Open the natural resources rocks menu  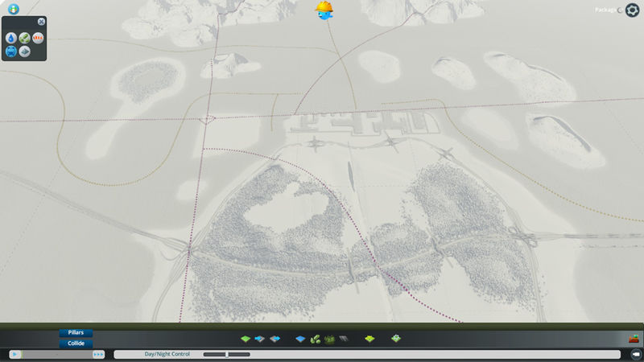click(x=315, y=339)
